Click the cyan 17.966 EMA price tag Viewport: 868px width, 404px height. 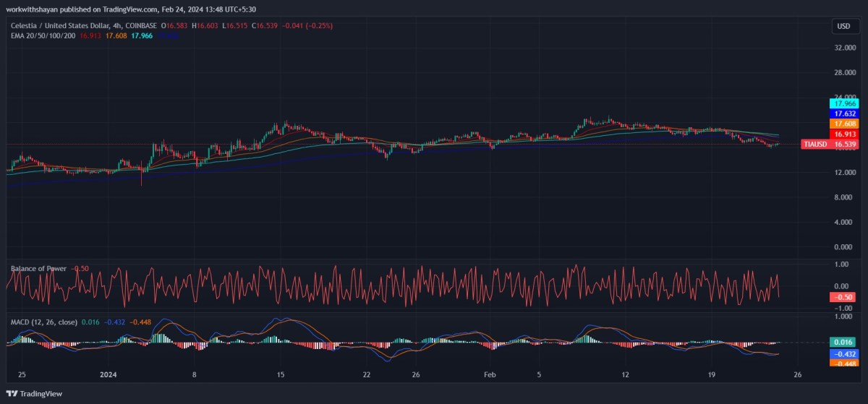point(843,104)
